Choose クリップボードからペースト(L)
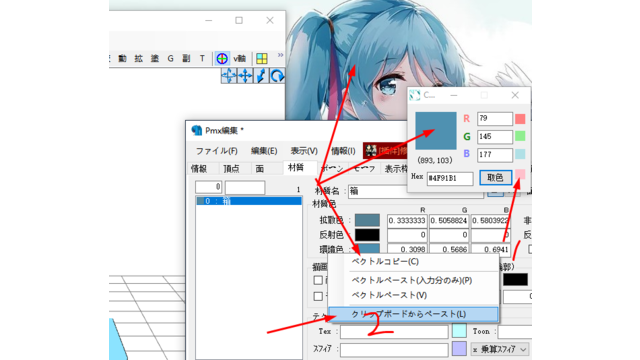Viewport: 640px width, 360px height. coord(413,314)
